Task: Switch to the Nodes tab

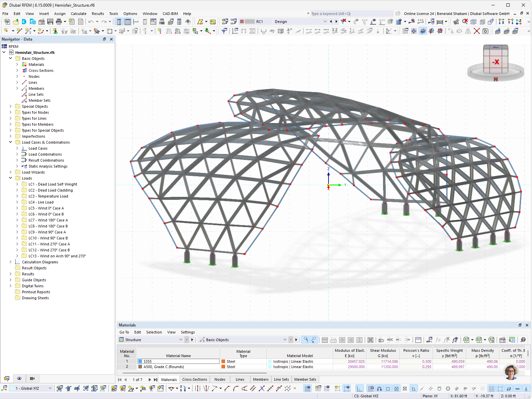Action: [220, 379]
